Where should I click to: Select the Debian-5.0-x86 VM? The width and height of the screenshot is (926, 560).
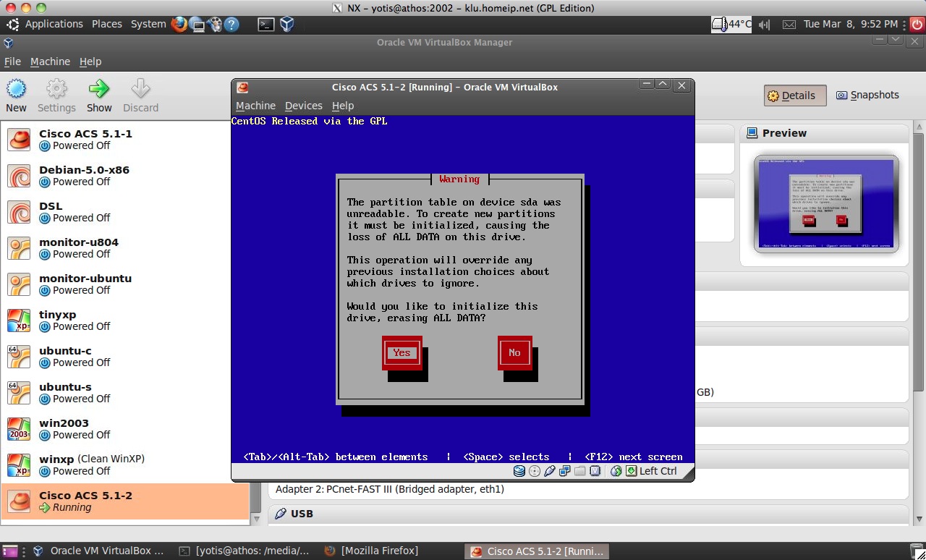pos(125,176)
